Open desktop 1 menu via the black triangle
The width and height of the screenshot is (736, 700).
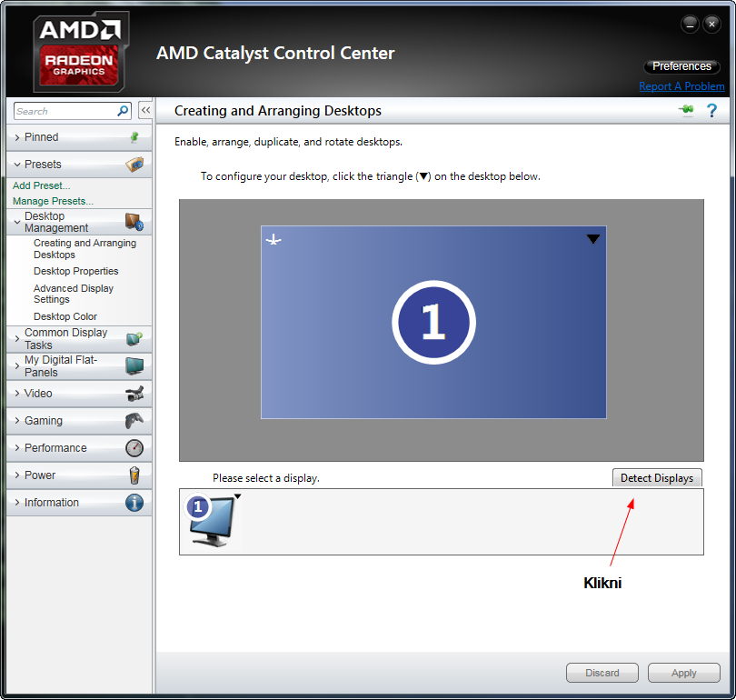(592, 239)
